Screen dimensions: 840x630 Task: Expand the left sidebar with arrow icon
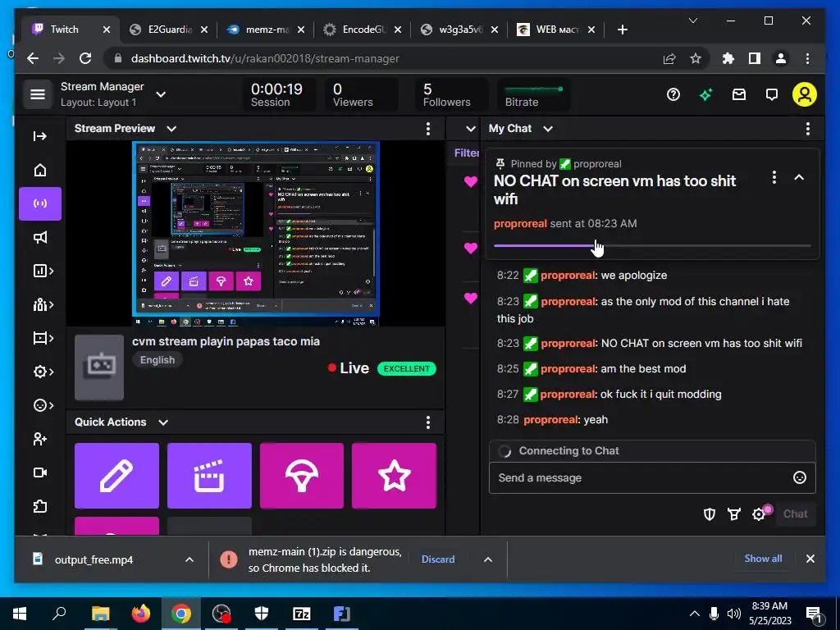tap(40, 136)
